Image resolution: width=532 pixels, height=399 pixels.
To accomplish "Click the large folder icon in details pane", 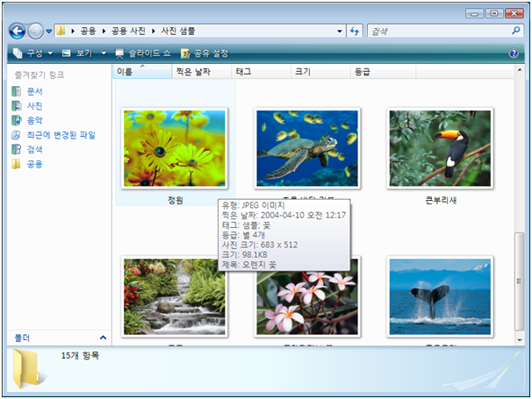I will coord(26,369).
